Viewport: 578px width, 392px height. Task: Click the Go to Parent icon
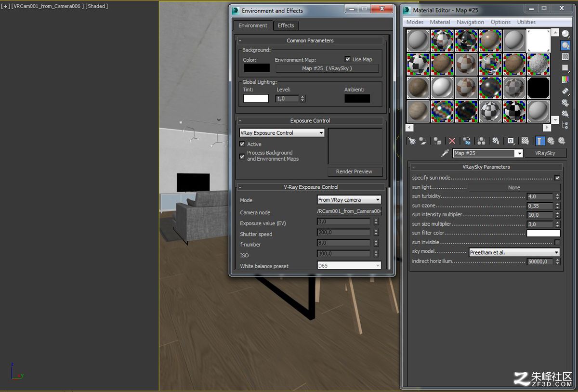pyautogui.click(x=551, y=141)
